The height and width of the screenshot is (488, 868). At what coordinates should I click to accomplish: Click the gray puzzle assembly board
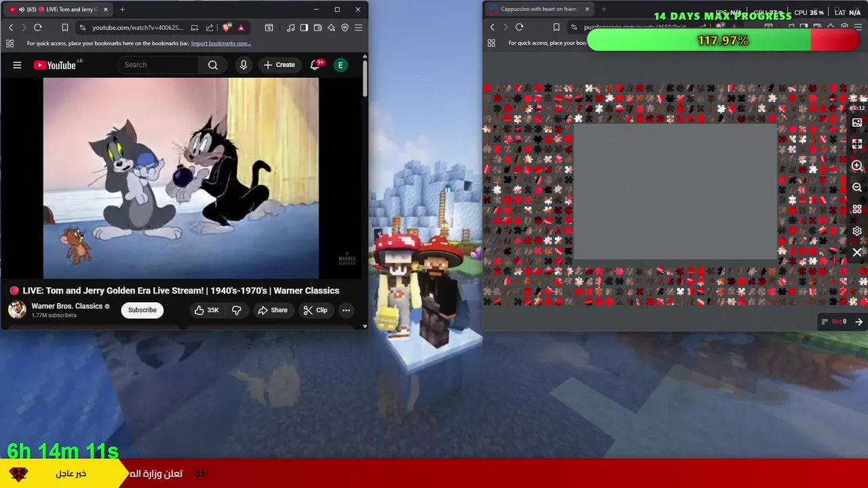pyautogui.click(x=675, y=192)
